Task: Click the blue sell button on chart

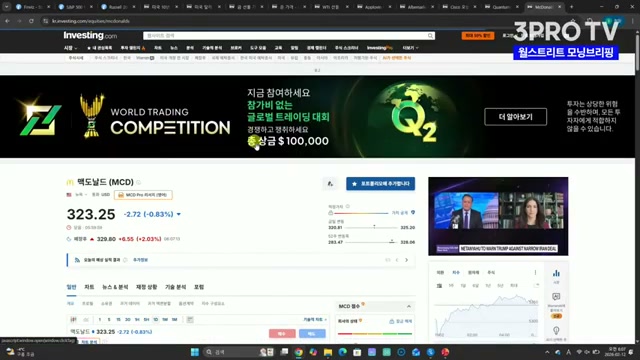Action: coord(312,333)
